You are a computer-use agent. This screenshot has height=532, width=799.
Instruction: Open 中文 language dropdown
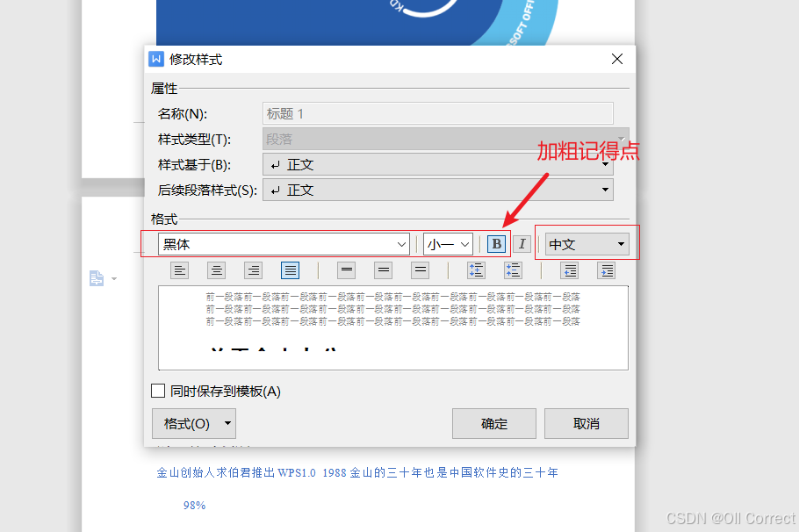pos(587,244)
